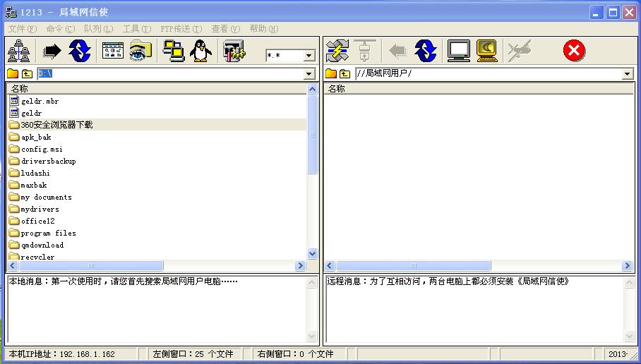
Task: Click left file list scroll down arrow
Action: point(312,254)
